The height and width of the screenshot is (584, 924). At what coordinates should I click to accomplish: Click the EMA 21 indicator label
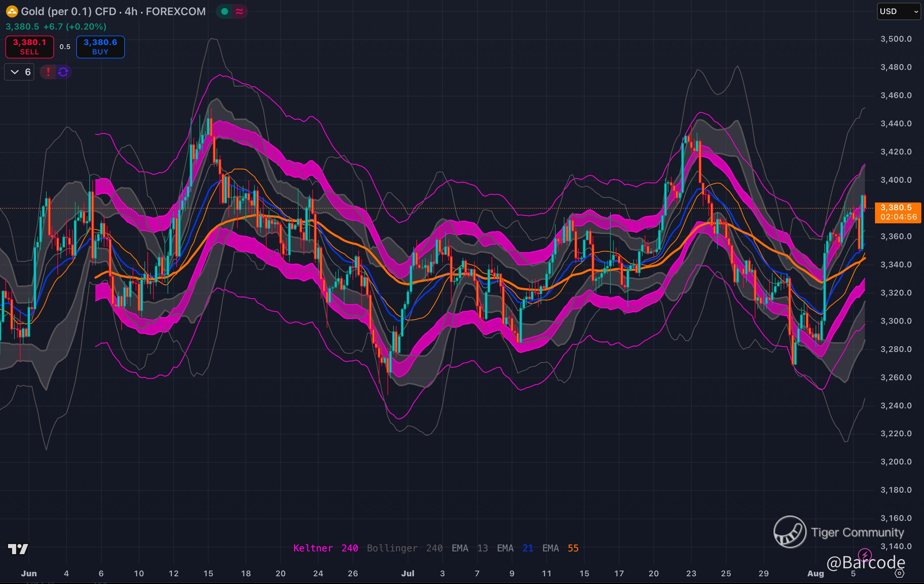[x=515, y=548]
